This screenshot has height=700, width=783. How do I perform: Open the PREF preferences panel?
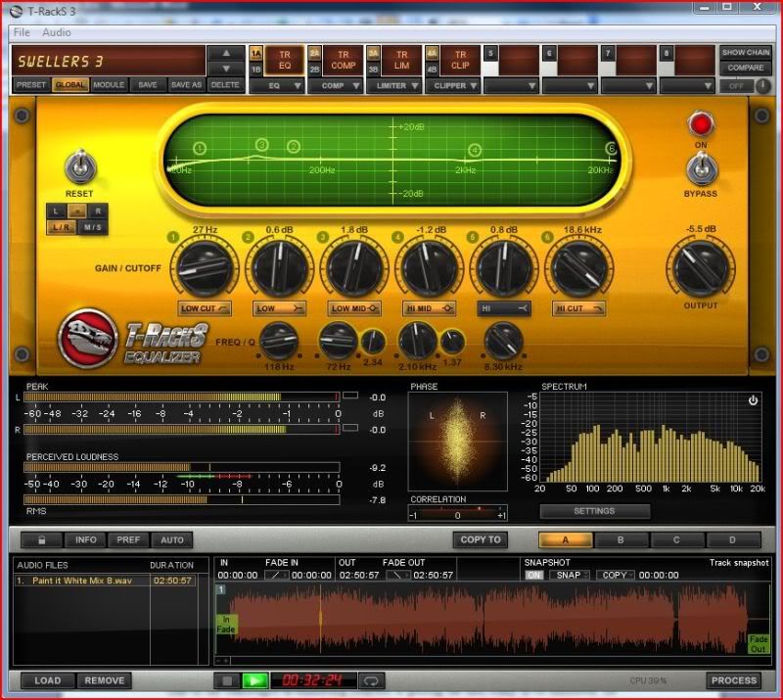pos(128,539)
